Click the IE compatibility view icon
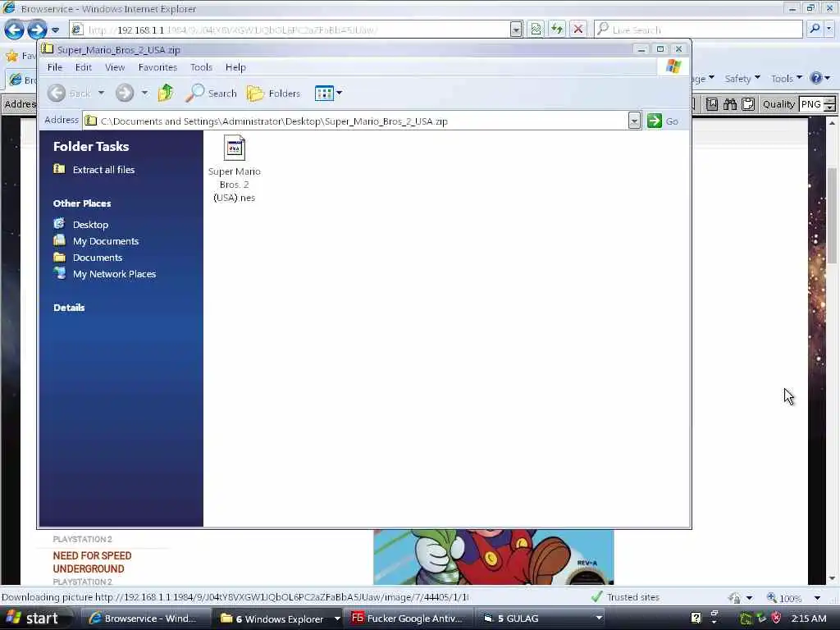840x630 pixels. pyautogui.click(x=536, y=30)
